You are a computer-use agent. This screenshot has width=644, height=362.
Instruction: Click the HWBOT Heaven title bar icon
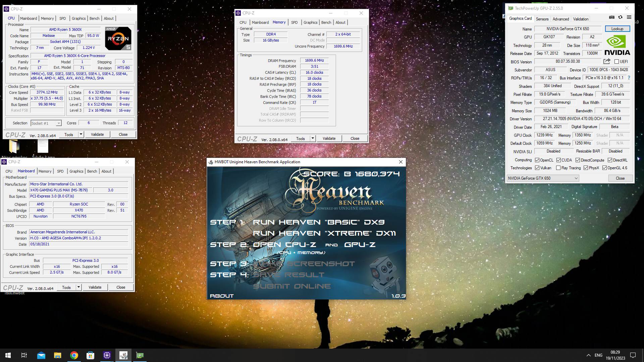point(211,162)
